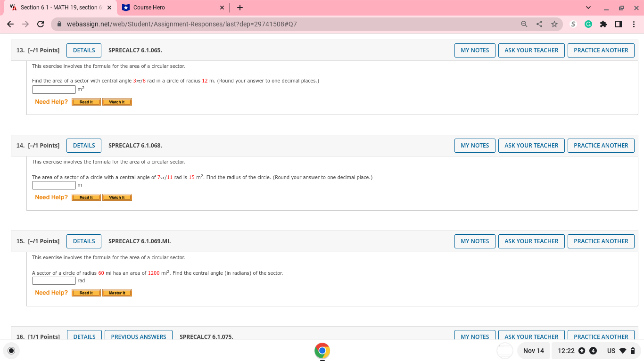Open Grammarly extension icon
The width and height of the screenshot is (644, 362).
[x=588, y=24]
